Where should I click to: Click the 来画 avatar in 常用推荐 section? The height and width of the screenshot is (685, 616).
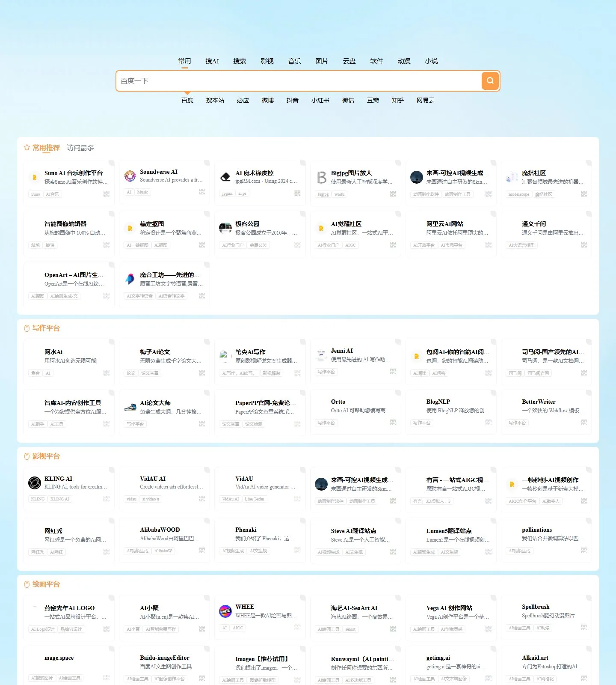[x=416, y=177]
